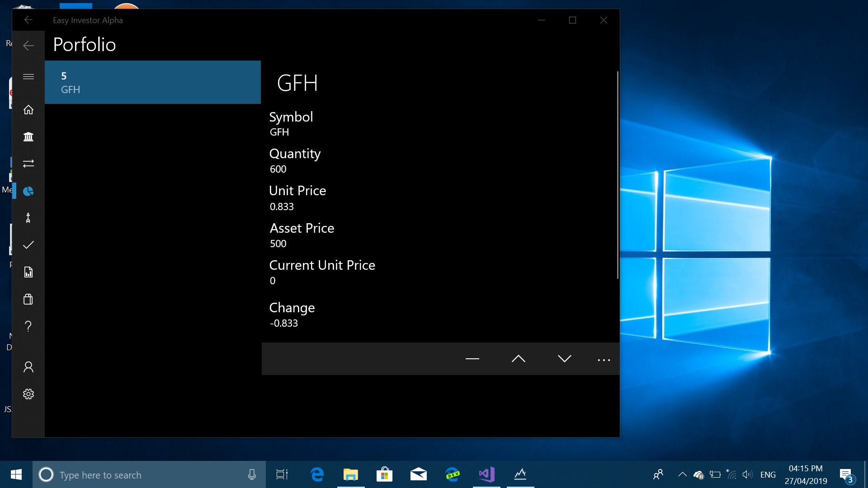Select the portfolio pie chart icon
The width and height of the screenshot is (868, 488).
(28, 191)
